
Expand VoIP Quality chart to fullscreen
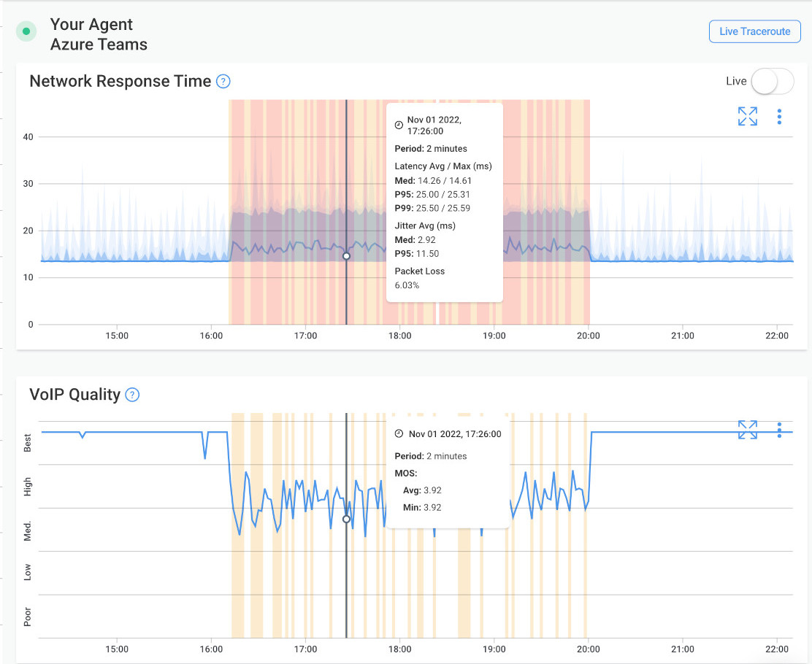[747, 431]
